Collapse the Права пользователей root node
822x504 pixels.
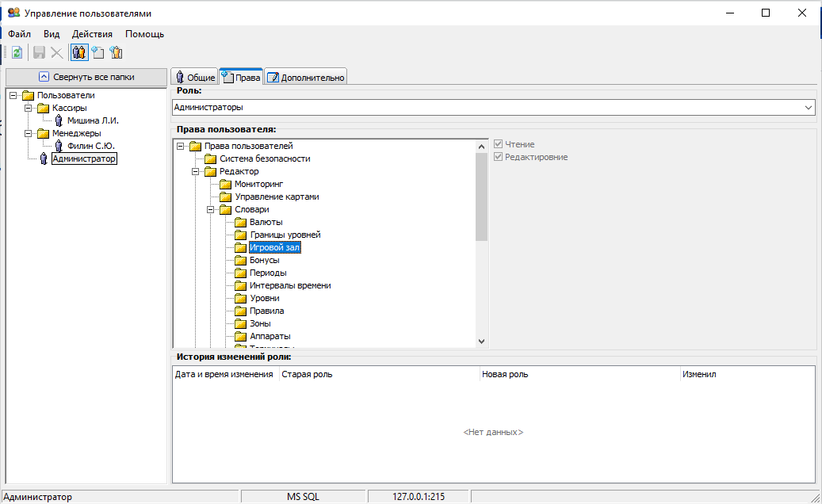pos(181,146)
